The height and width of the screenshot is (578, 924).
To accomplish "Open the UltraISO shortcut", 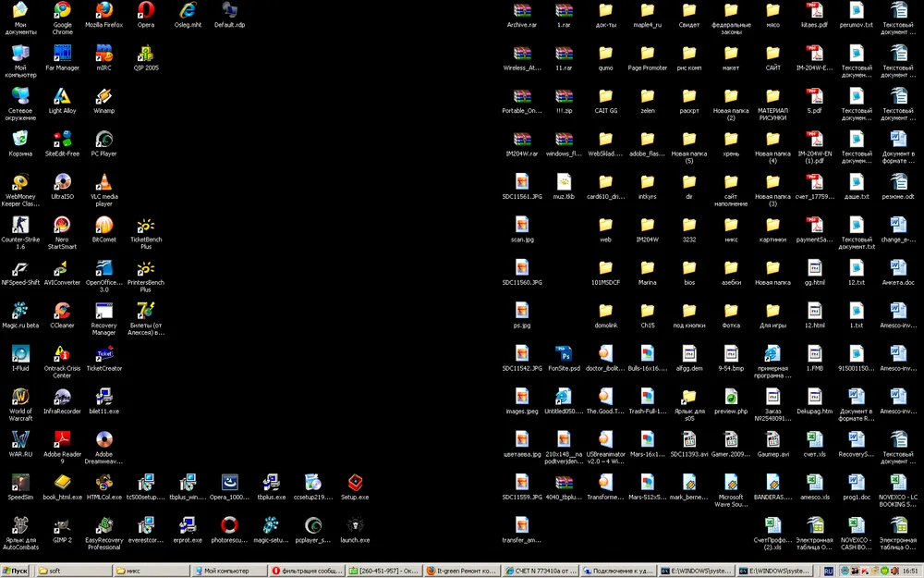I will [x=62, y=182].
